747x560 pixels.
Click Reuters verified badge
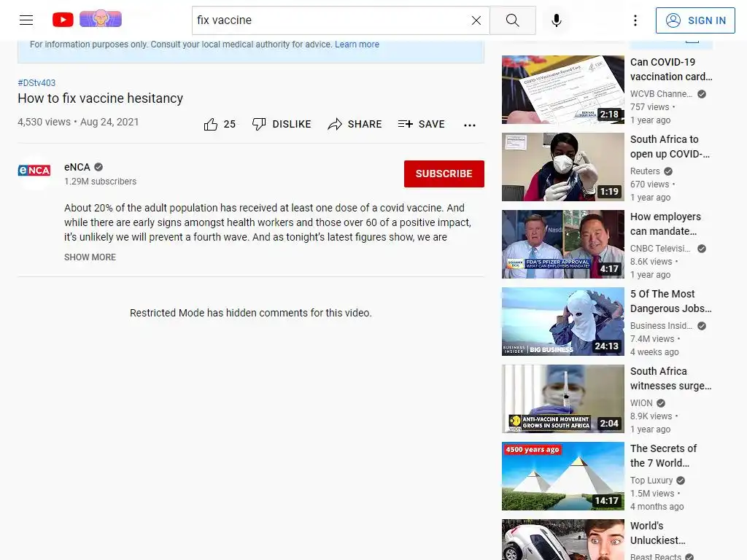[x=668, y=171]
